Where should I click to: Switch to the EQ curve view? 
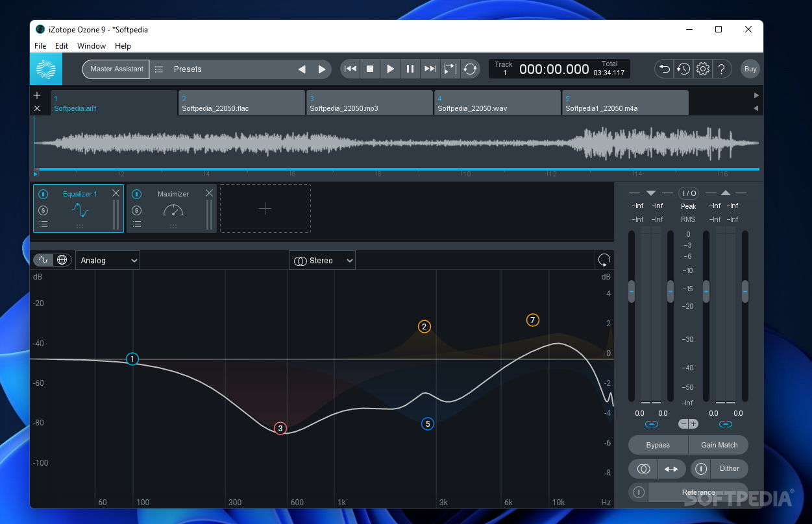(43, 260)
